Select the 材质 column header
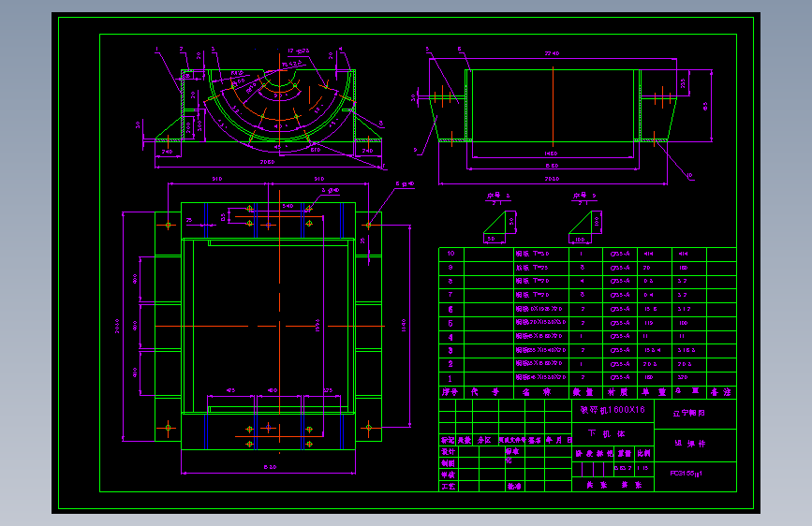812x526 pixels. (x=618, y=392)
